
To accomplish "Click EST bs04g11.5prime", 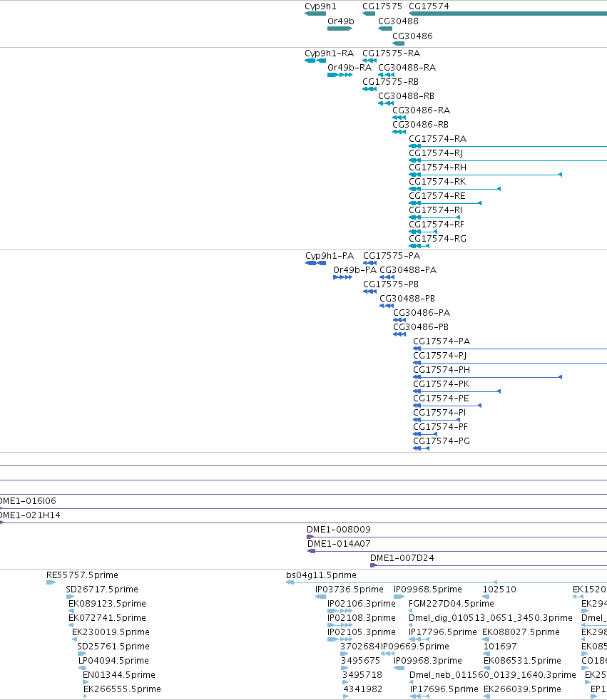I will [x=321, y=575].
